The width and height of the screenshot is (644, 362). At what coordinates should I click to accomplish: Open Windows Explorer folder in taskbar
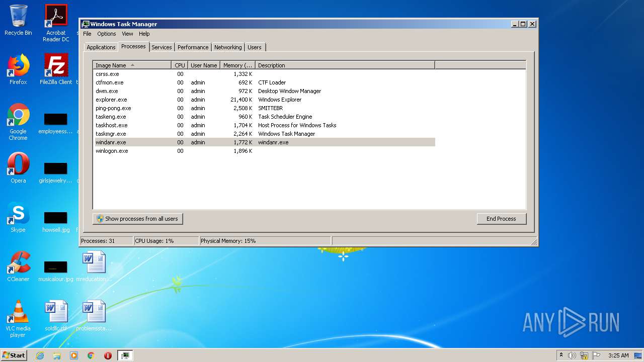point(57,355)
